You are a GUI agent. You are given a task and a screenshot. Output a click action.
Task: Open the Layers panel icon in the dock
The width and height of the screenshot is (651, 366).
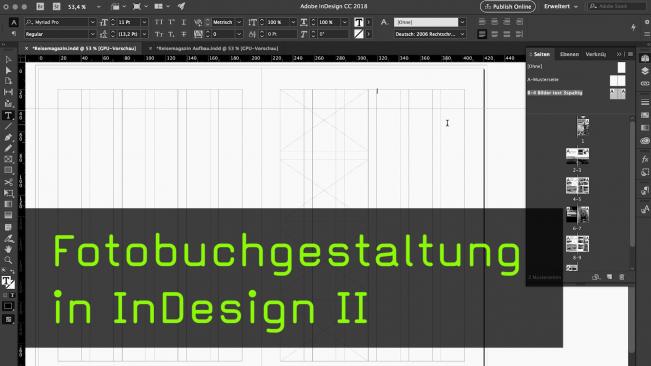click(x=645, y=71)
